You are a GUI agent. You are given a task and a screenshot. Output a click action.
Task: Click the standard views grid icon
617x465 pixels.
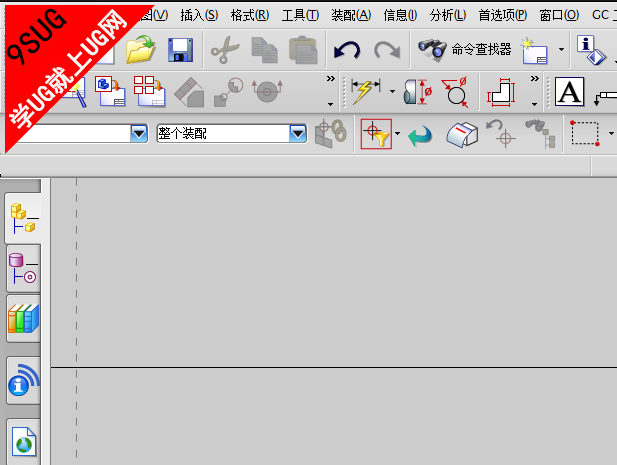click(x=150, y=91)
